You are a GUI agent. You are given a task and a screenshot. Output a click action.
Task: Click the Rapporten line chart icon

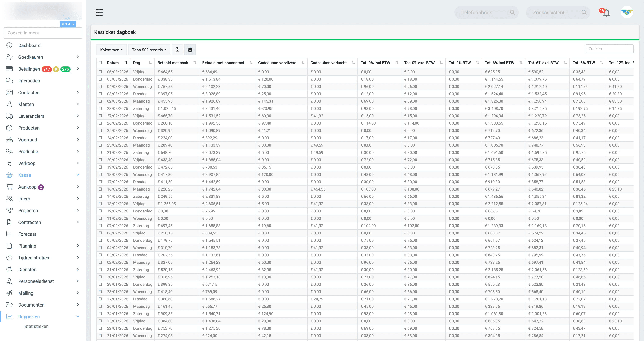click(x=9, y=317)
